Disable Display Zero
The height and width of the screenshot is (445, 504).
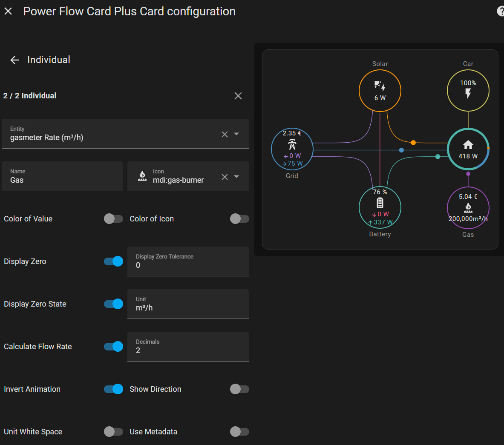[x=113, y=261]
